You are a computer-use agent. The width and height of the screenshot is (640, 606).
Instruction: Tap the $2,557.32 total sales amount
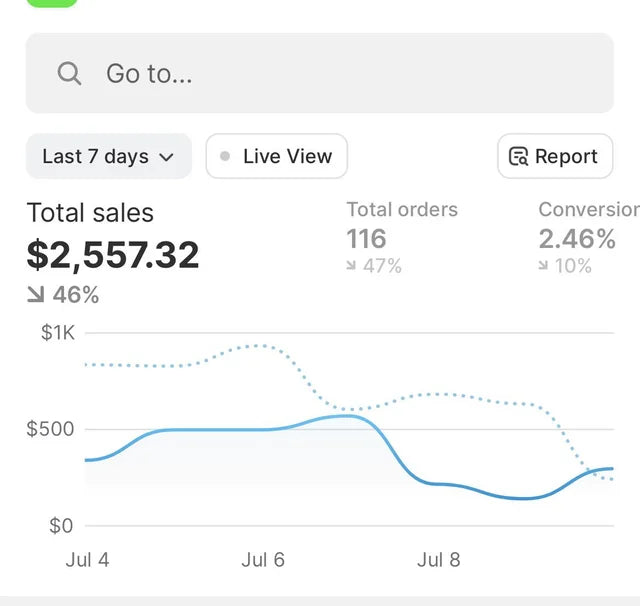click(113, 255)
